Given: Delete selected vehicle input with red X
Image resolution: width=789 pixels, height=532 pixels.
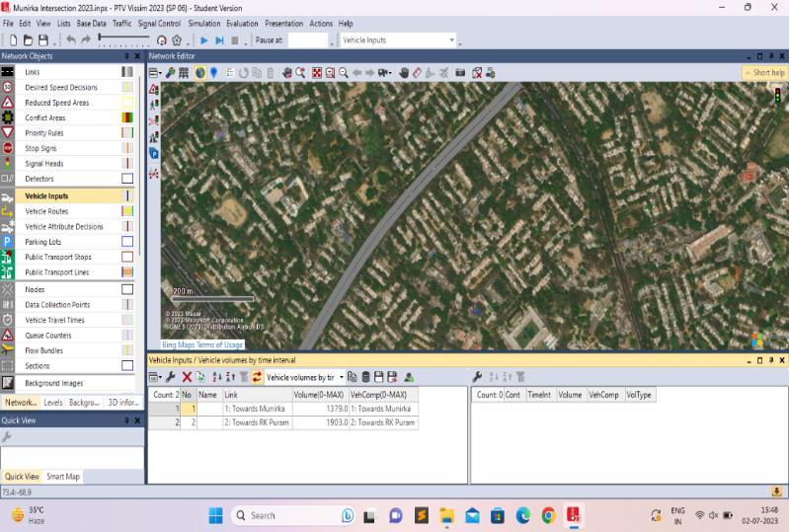Looking at the screenshot, I should tap(187, 377).
